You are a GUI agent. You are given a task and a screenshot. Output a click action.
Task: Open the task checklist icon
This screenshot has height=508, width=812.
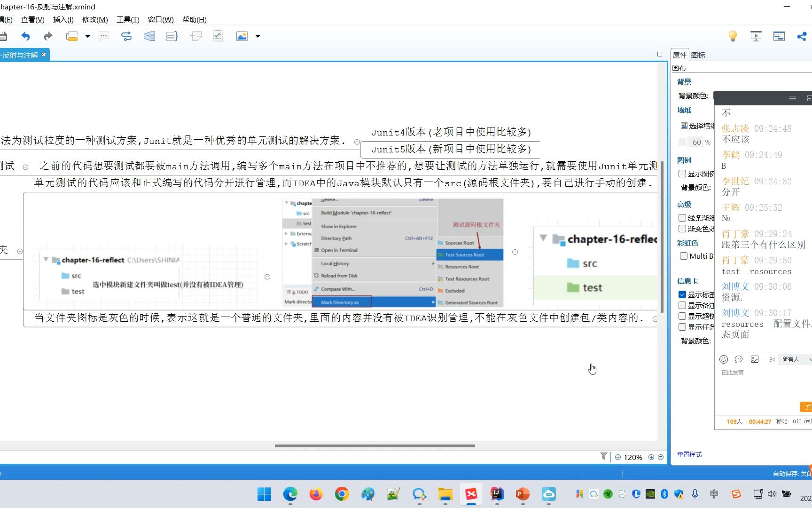pos(218,36)
